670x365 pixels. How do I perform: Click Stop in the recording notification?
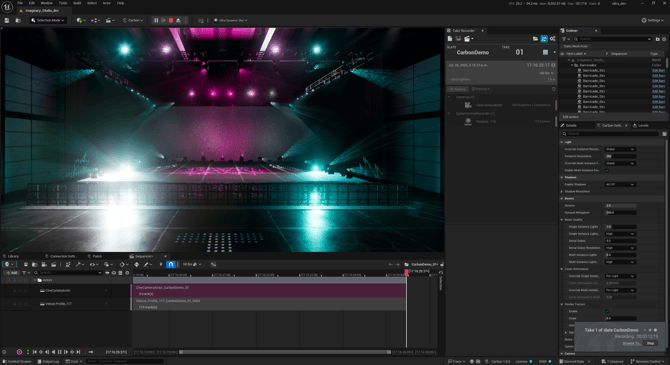tap(650, 343)
